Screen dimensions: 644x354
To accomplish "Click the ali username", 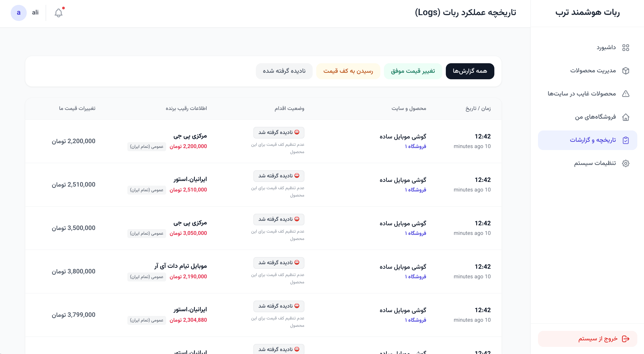I will pos(35,12).
